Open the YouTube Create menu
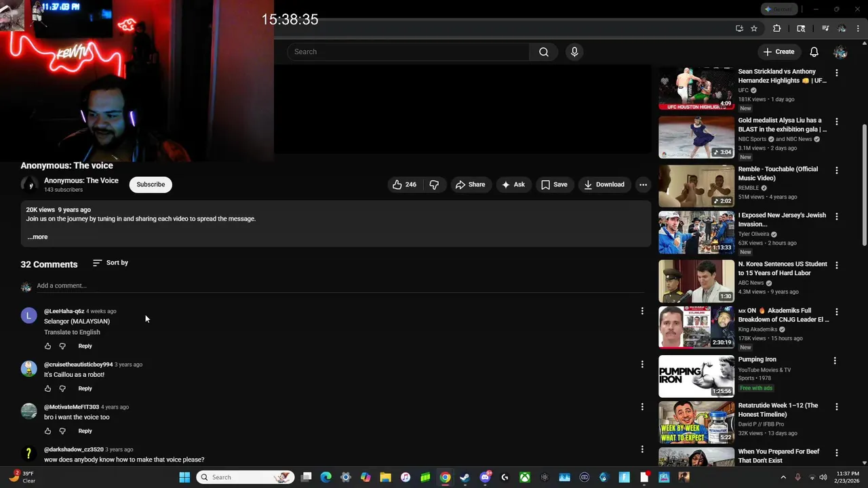This screenshot has height=488, width=868. [778, 52]
